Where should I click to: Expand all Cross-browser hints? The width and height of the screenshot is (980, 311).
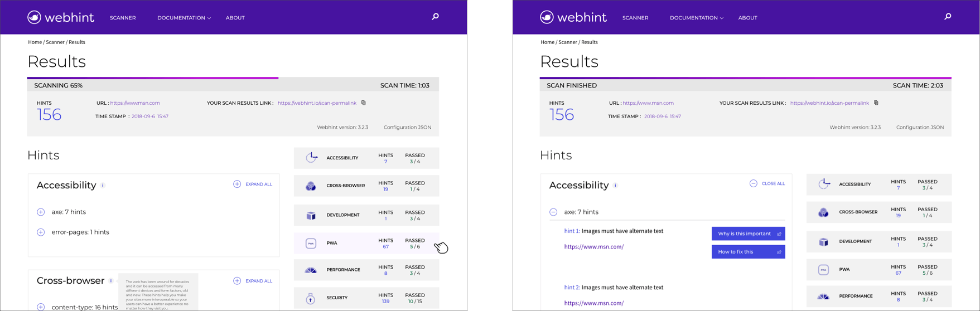point(253,281)
